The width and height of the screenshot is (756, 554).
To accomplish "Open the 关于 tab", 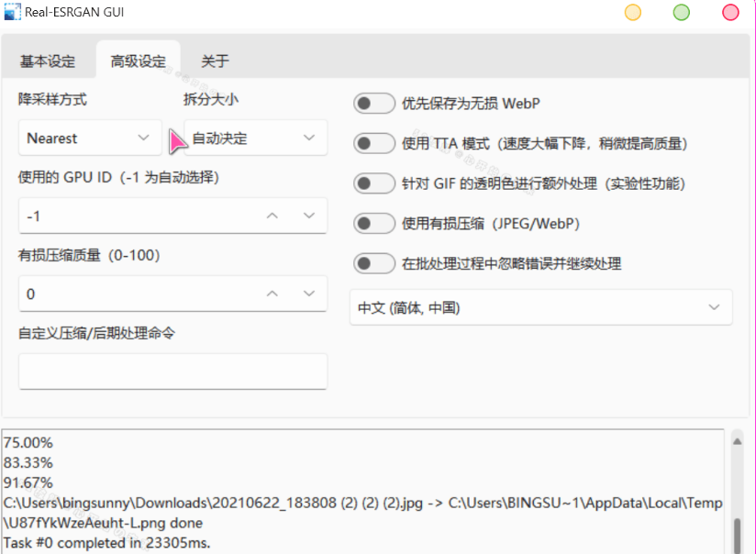I will [x=214, y=61].
